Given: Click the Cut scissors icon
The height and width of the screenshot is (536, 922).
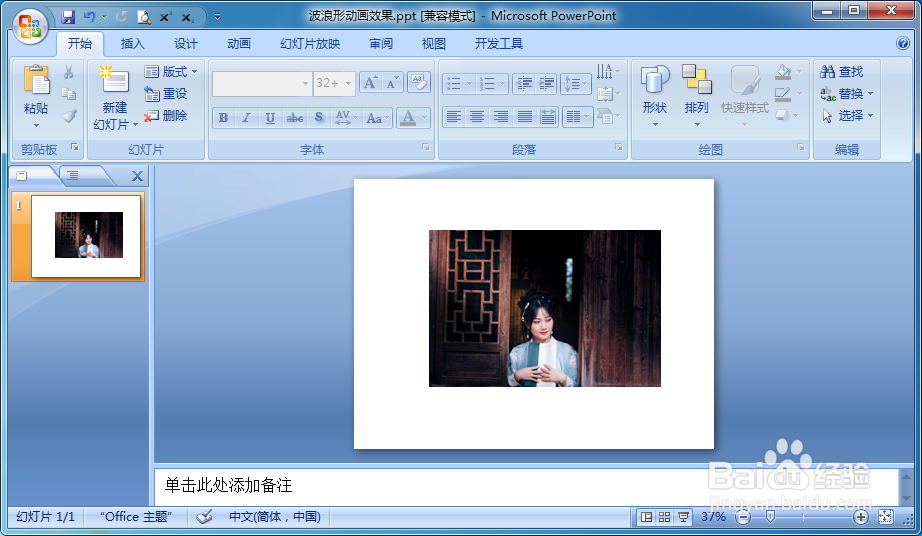Looking at the screenshot, I should 69,72.
